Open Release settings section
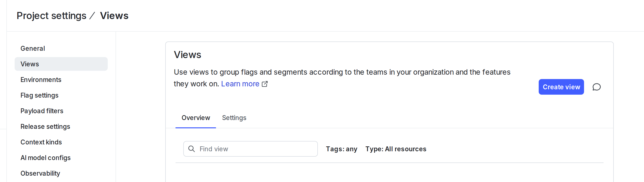 point(45,126)
